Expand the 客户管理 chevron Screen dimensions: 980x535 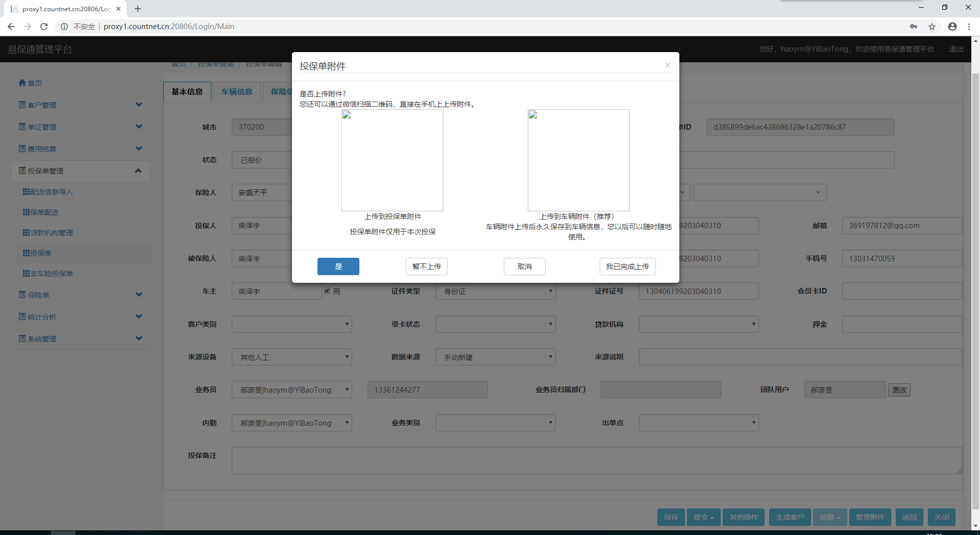pyautogui.click(x=139, y=105)
